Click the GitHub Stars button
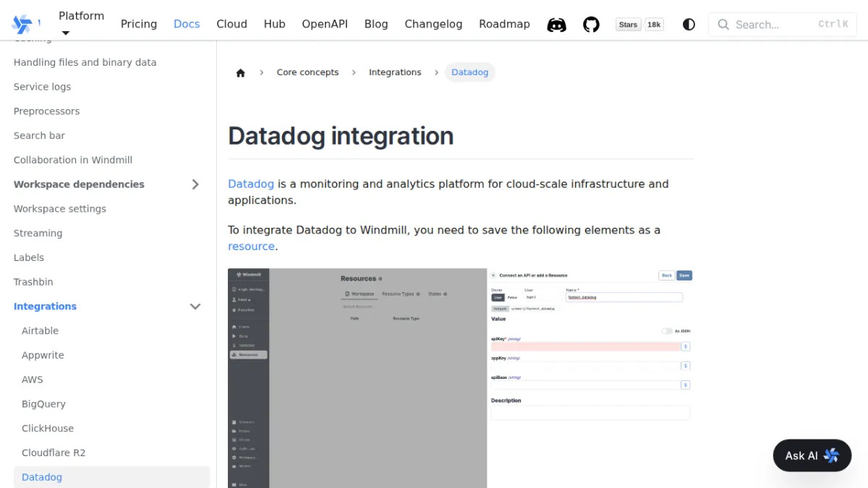Screen dimensions: 868x488 (x=629, y=25)
